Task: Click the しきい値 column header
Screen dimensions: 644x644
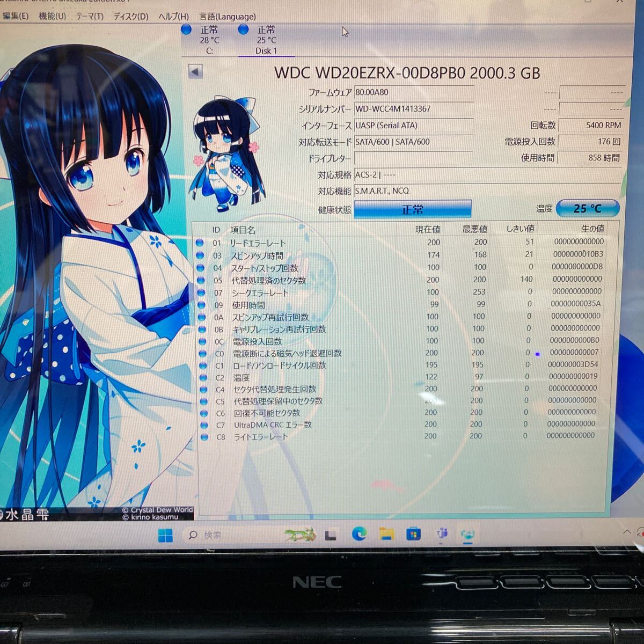Action: point(520,229)
